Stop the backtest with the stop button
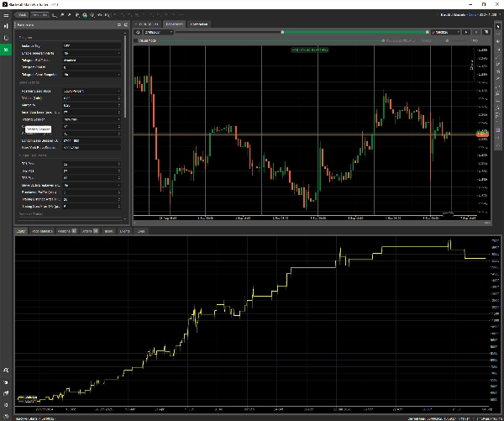The height and width of the screenshot is (421, 504). pos(476,32)
